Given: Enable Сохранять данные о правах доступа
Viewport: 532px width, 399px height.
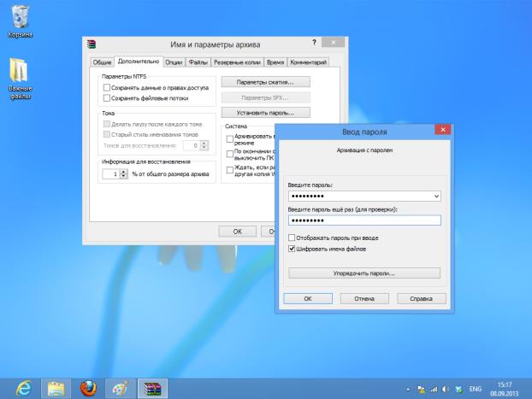Looking at the screenshot, I should click(107, 88).
